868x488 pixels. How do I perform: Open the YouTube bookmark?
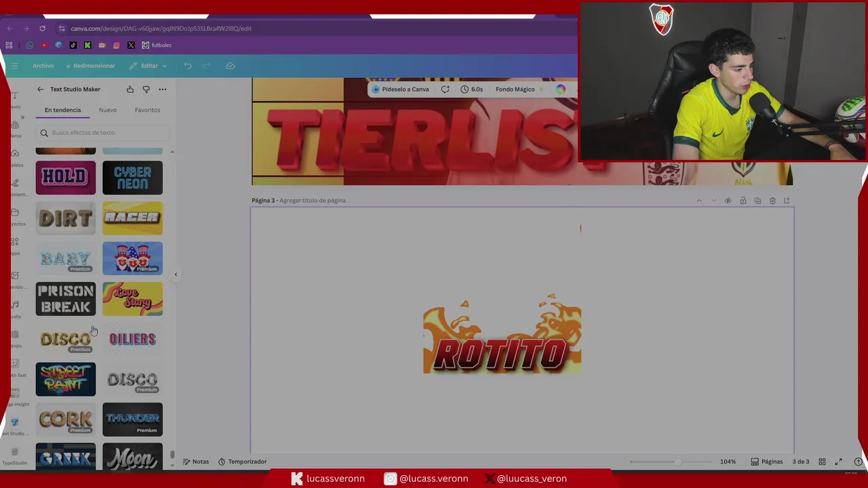(44, 45)
